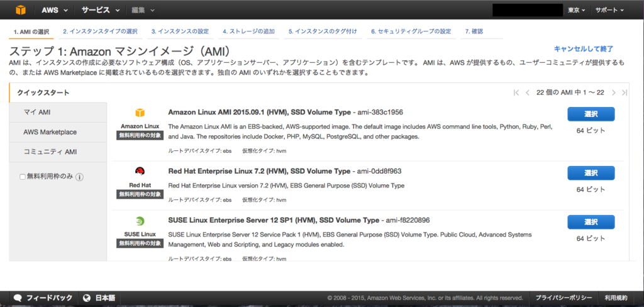
Task: Click the redacted account name box
Action: coord(528,10)
